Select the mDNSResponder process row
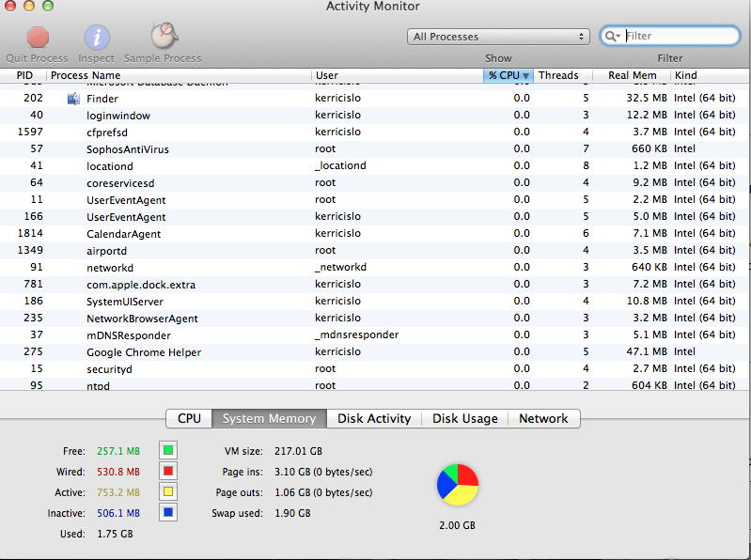Viewport: 751px width, 560px height. tap(374, 335)
